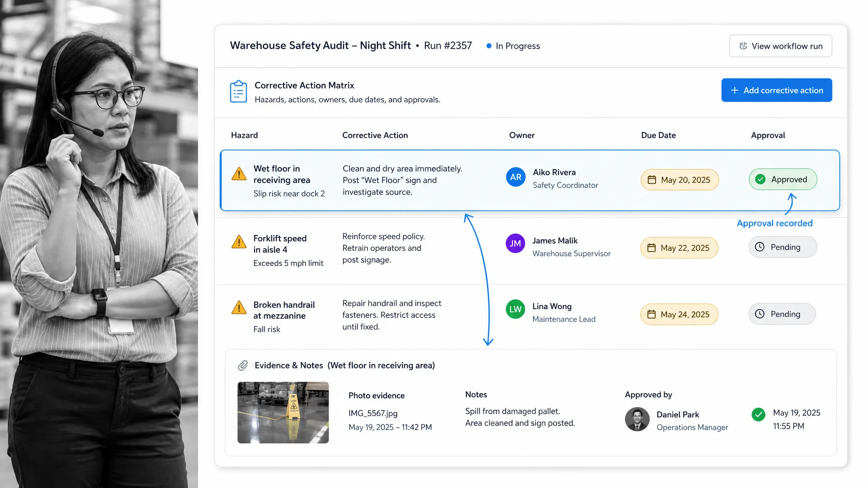Click the AR avatar for Aiko Rivera
Viewport: 868px width, 488px height.
tap(515, 177)
